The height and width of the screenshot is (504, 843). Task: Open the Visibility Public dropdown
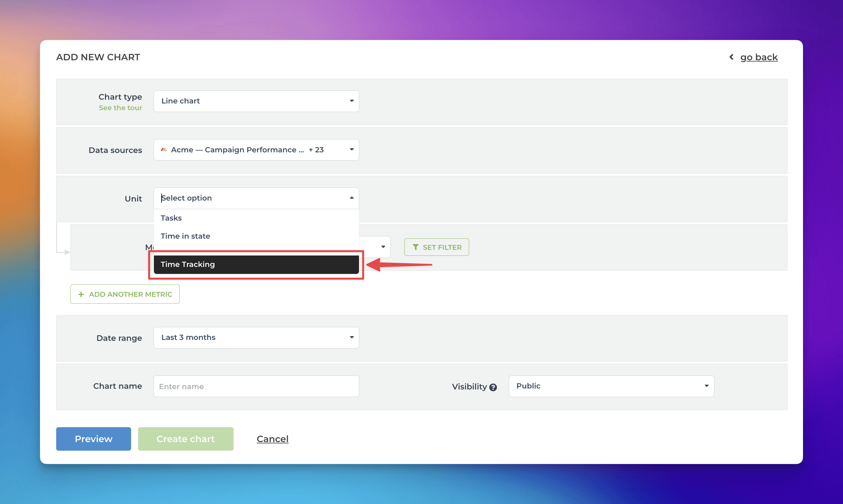tap(611, 386)
